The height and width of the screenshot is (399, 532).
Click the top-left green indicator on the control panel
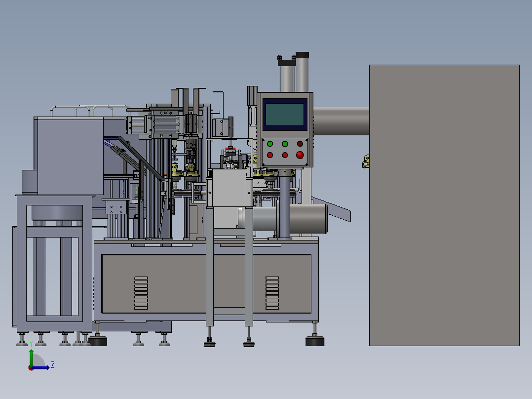point(270,144)
